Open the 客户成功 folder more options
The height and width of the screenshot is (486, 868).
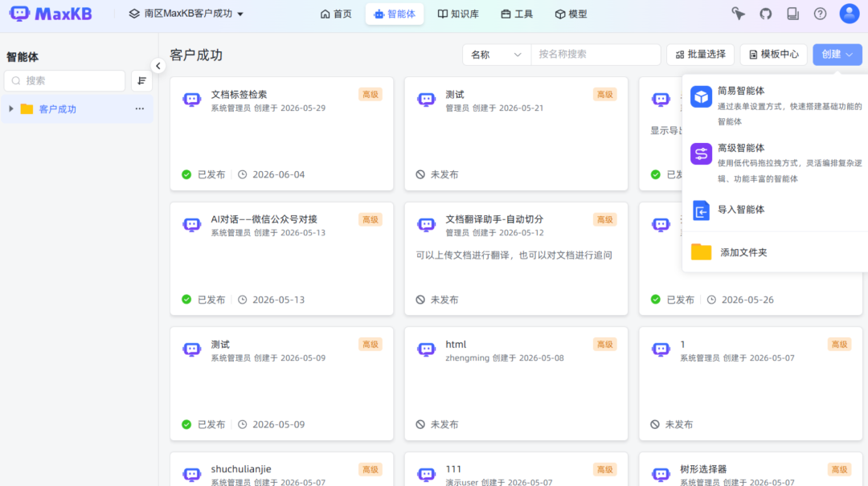(140, 109)
